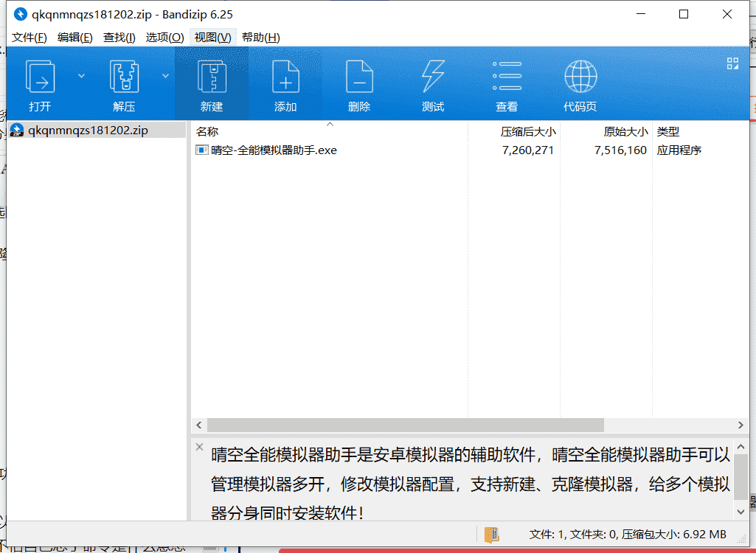Open the 帮助(H) menu
Viewport: 756px width, 553px height.
261,38
